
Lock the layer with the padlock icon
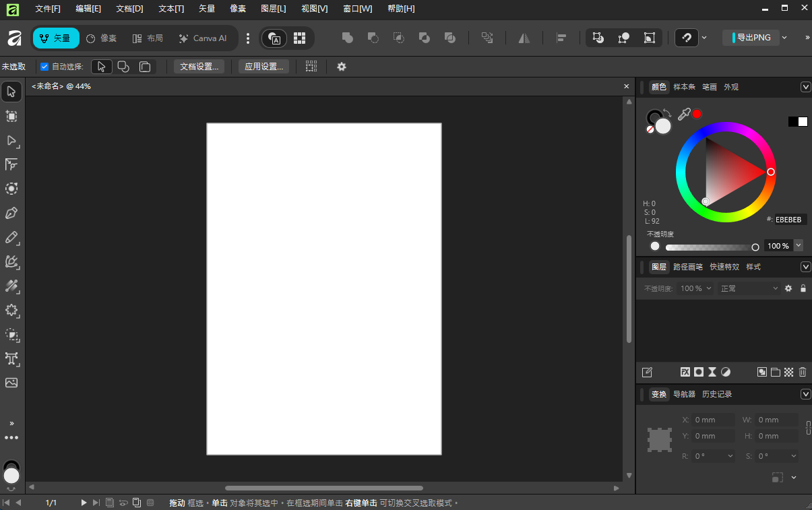pos(803,288)
